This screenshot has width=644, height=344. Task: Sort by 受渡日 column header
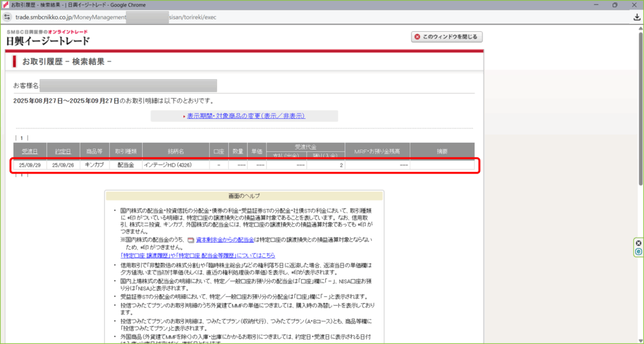[x=30, y=152]
